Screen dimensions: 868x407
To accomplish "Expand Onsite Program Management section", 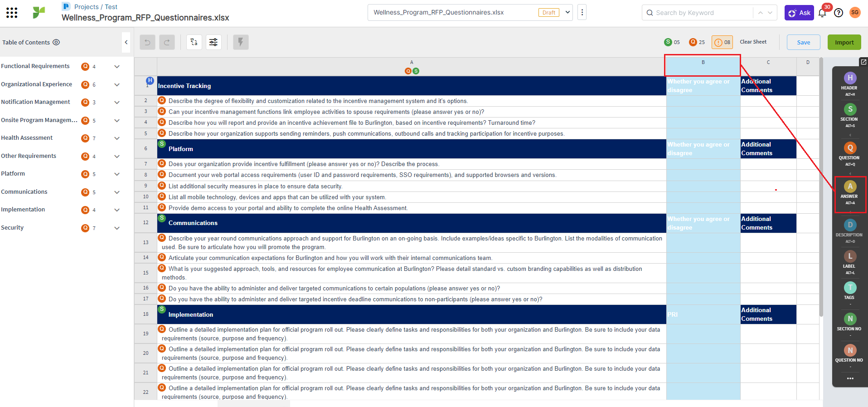I will 117,120.
